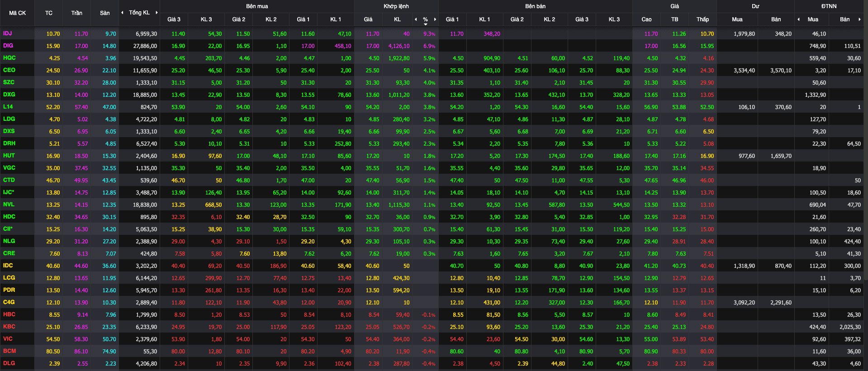Select the DXG ticker
The width and height of the screenshot is (868, 371).
pyautogui.click(x=9, y=95)
